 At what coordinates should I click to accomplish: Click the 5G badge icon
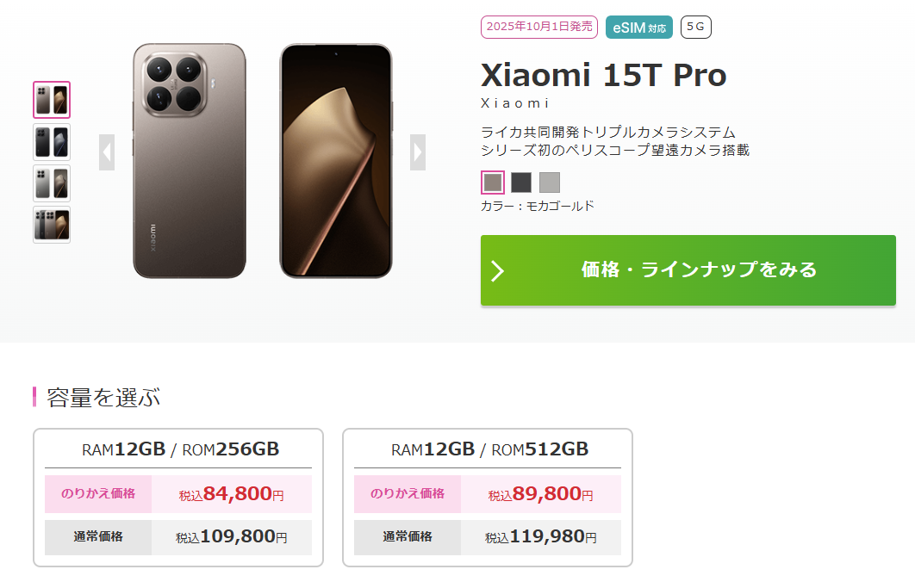click(695, 27)
